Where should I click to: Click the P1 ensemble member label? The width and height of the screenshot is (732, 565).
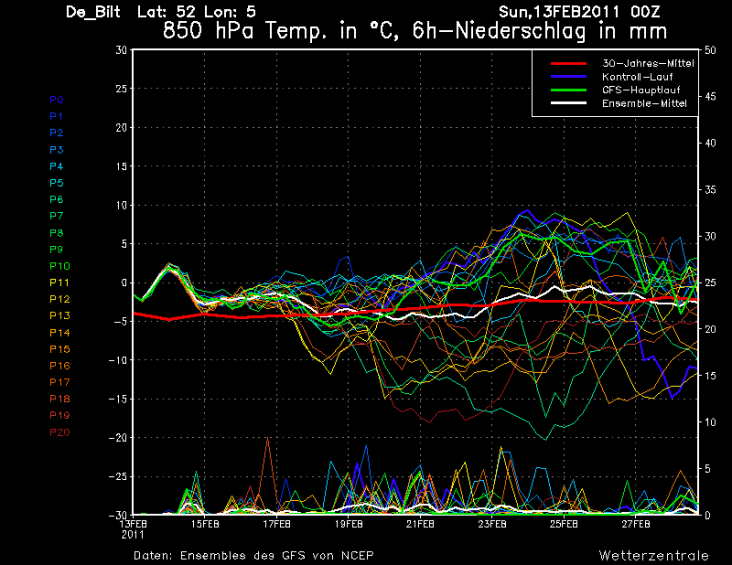click(x=56, y=116)
